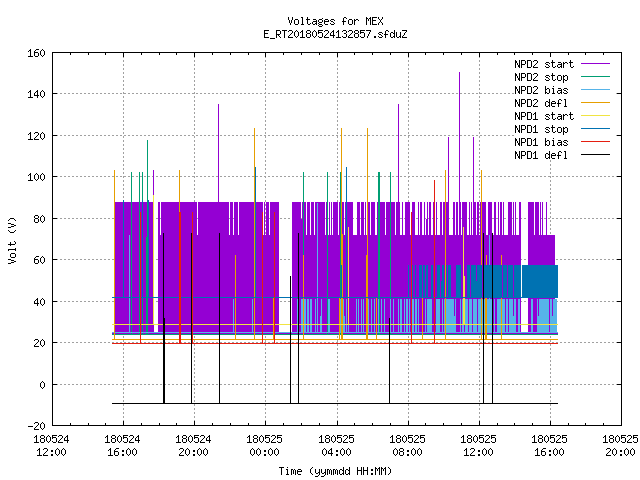Image resolution: width=640 pixels, height=480 pixels.
Task: Click the NPD1 stop legend blue line
Action: coord(595,129)
